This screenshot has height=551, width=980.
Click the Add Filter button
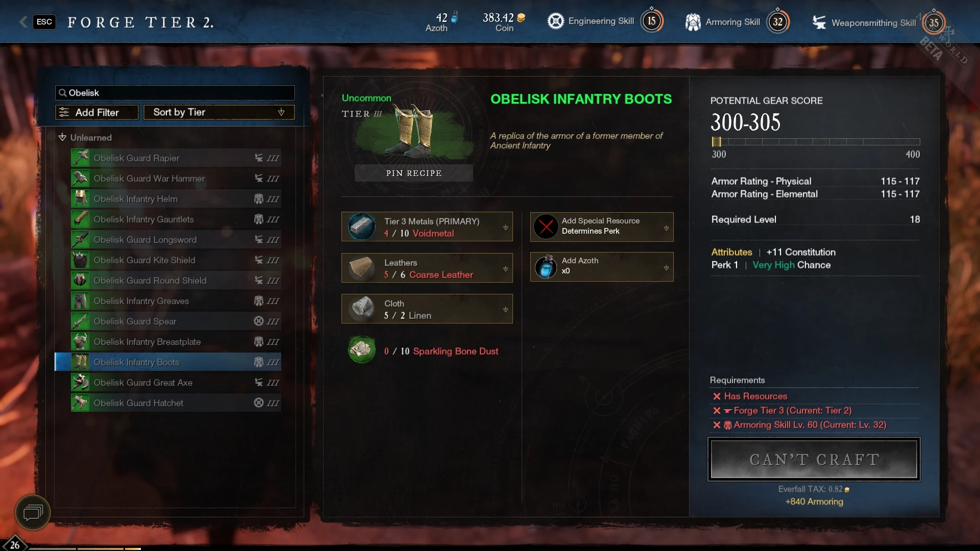pyautogui.click(x=97, y=112)
